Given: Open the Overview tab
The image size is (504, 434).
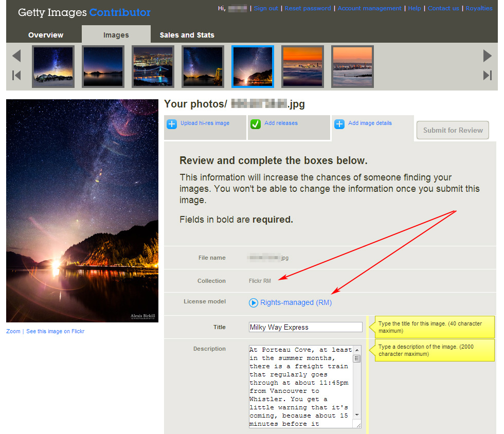Looking at the screenshot, I should click(46, 35).
